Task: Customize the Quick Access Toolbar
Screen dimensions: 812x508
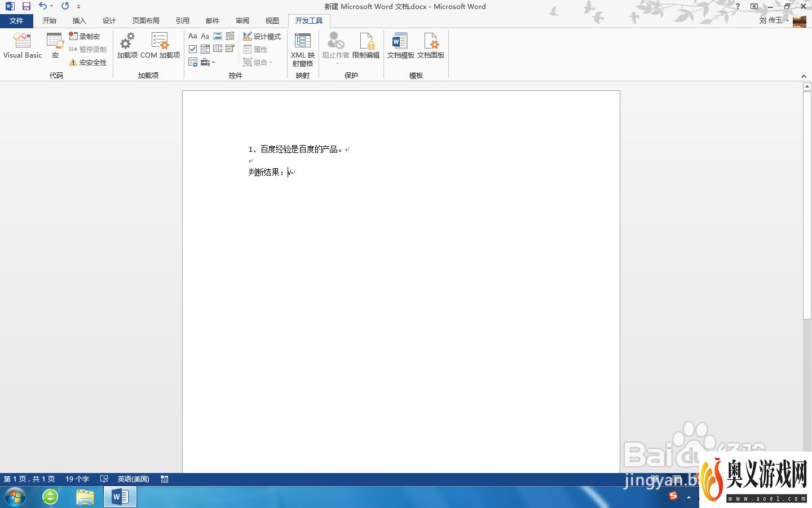Action: (78, 7)
